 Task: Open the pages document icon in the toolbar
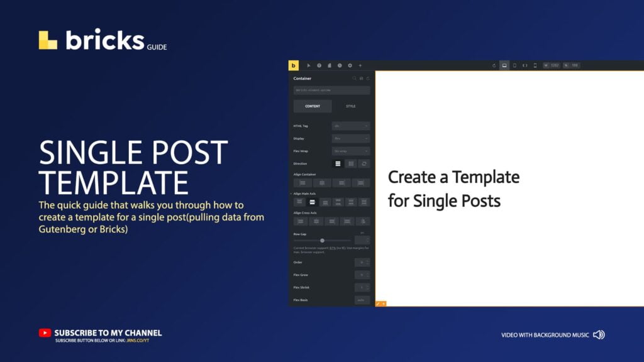point(330,65)
